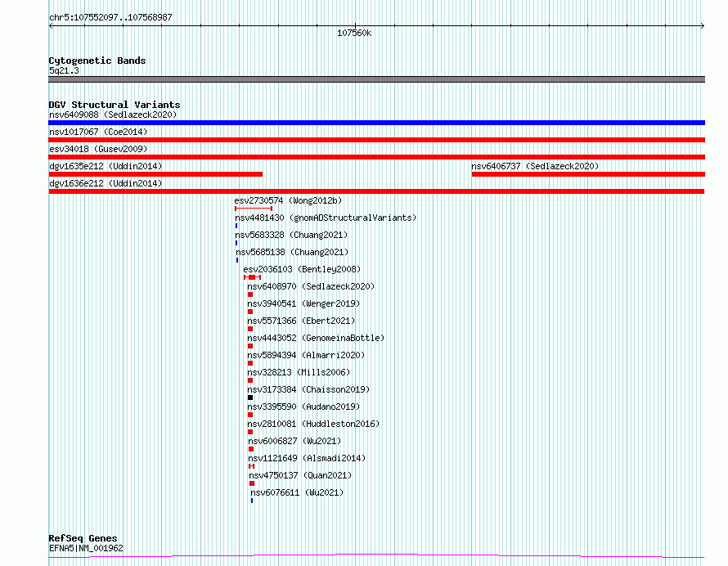This screenshot has height=566, width=728.
Task: Open nsv1121649 (Alsmadi2014) label
Action: (307, 458)
